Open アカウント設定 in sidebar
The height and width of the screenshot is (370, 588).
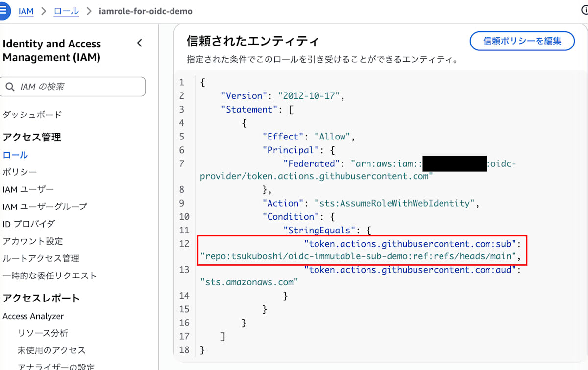pos(33,241)
